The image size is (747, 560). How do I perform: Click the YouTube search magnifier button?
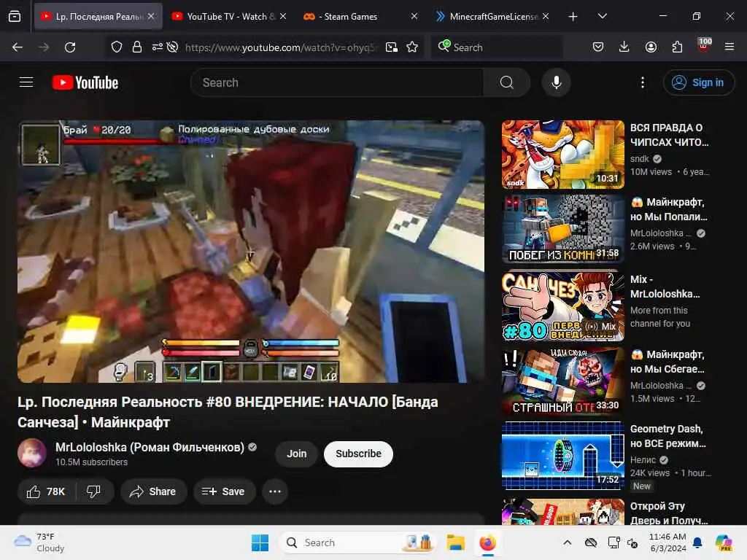click(507, 82)
